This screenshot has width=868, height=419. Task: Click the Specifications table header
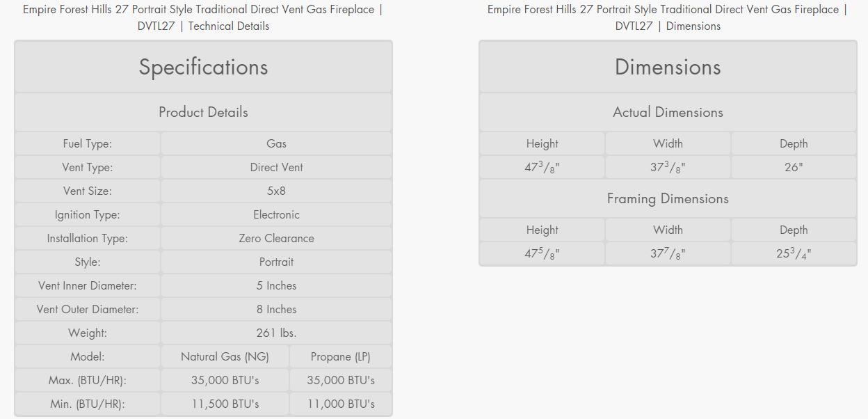tap(203, 67)
